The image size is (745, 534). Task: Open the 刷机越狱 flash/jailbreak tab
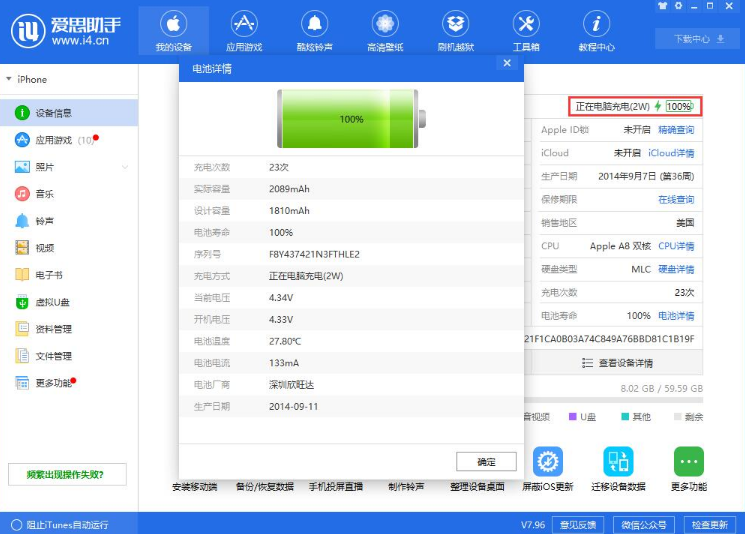(456, 31)
